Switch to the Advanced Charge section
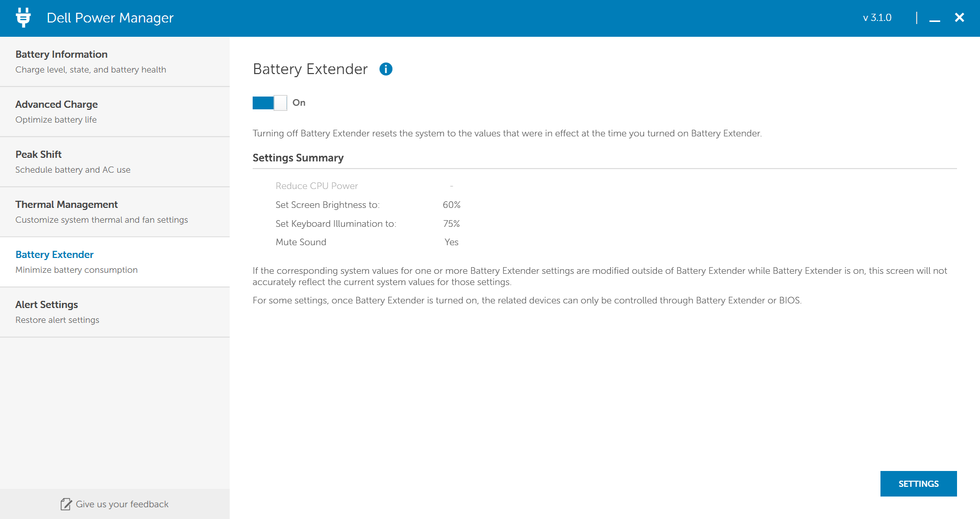The width and height of the screenshot is (980, 519). click(x=115, y=111)
